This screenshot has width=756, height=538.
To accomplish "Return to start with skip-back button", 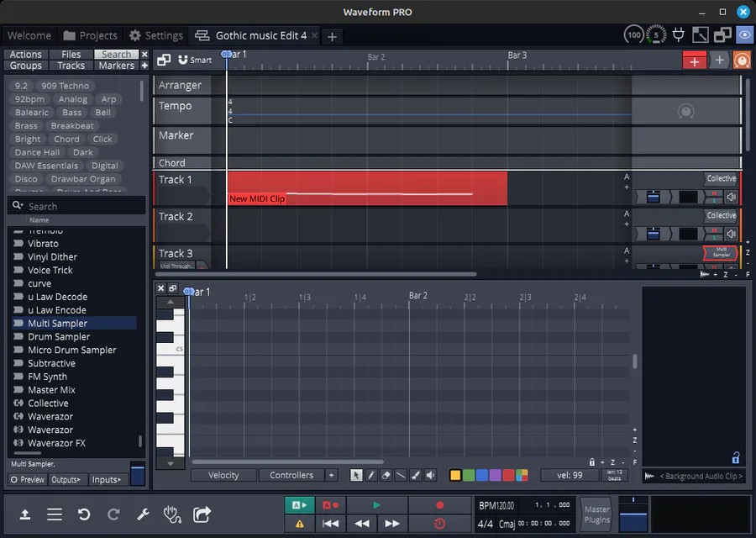I will [330, 524].
